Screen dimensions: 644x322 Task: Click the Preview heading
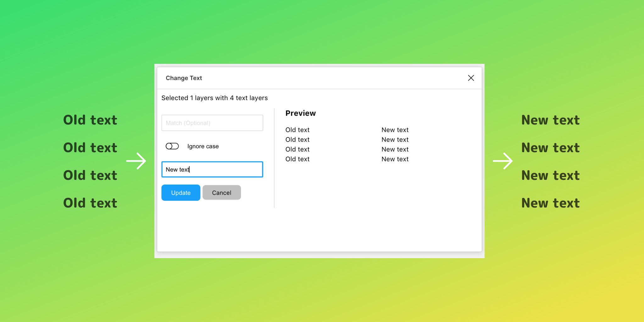click(x=301, y=113)
